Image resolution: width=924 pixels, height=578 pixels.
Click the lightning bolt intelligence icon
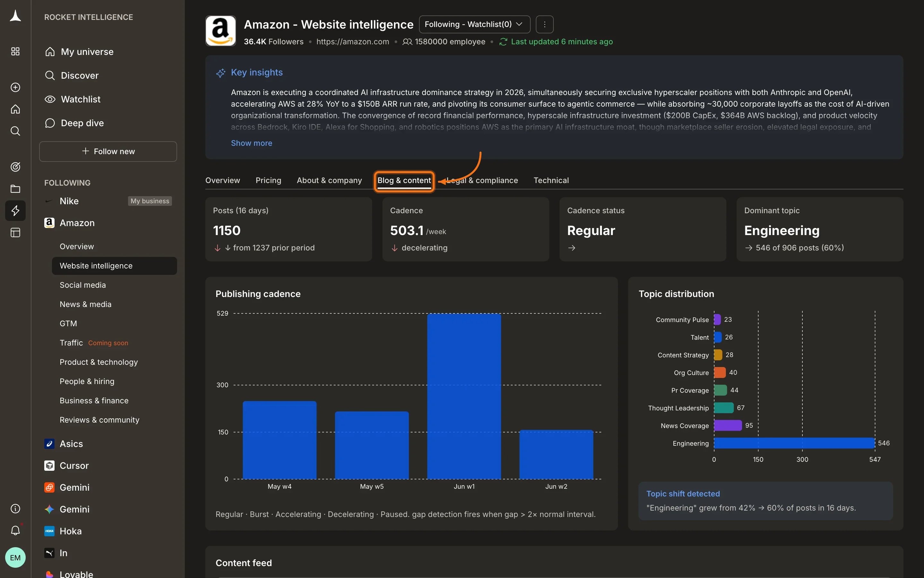click(15, 211)
